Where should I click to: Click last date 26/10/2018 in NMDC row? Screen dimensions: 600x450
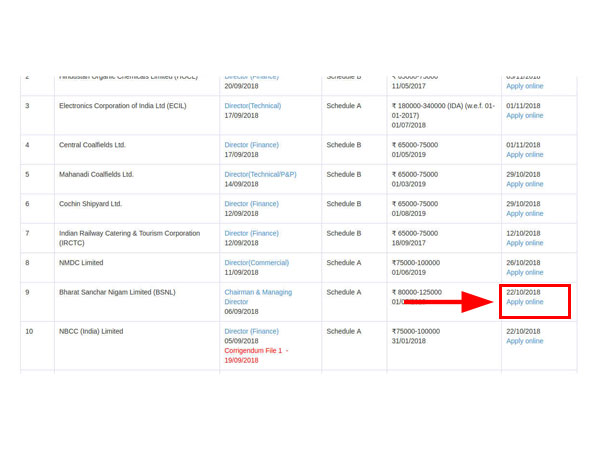[x=523, y=263]
